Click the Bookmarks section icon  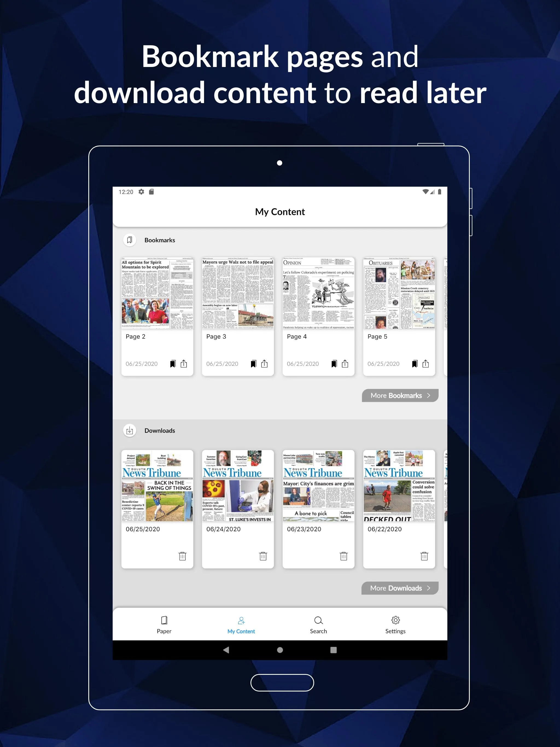tap(129, 240)
